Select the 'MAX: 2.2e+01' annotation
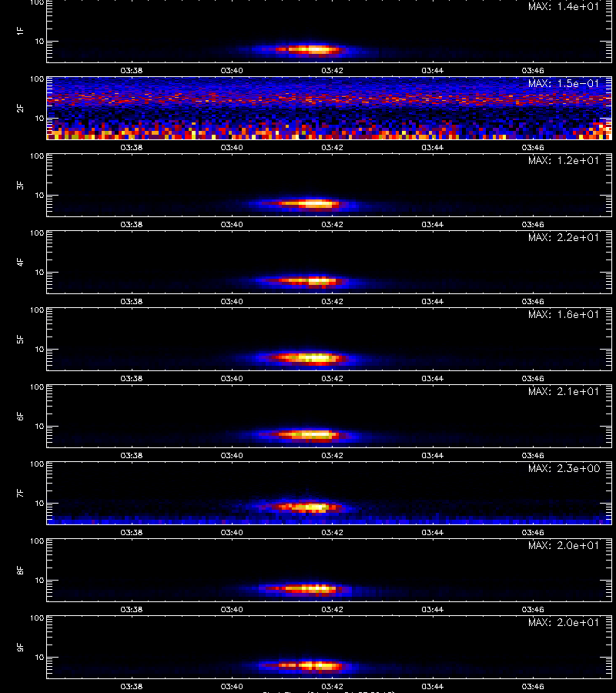616x693 pixels. [x=564, y=237]
